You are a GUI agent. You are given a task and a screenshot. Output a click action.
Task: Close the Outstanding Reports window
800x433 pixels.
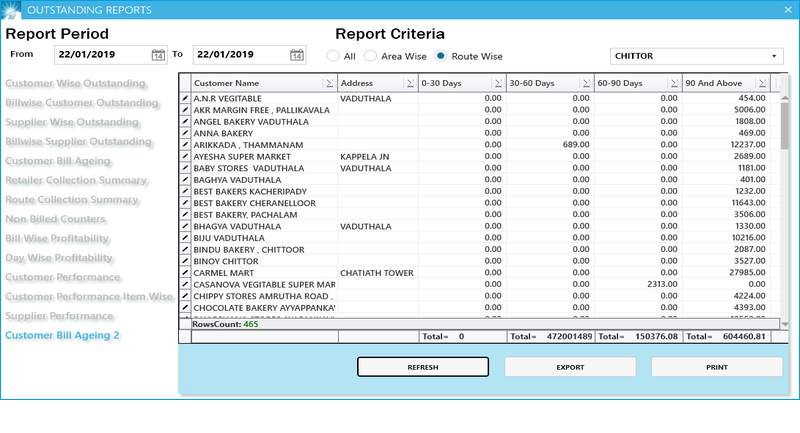[788, 10]
